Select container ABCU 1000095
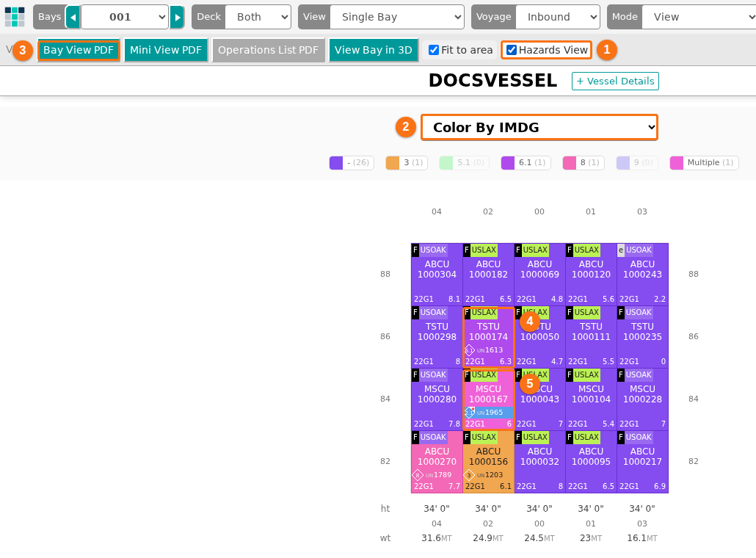This screenshot has height=558, width=756. click(x=591, y=462)
